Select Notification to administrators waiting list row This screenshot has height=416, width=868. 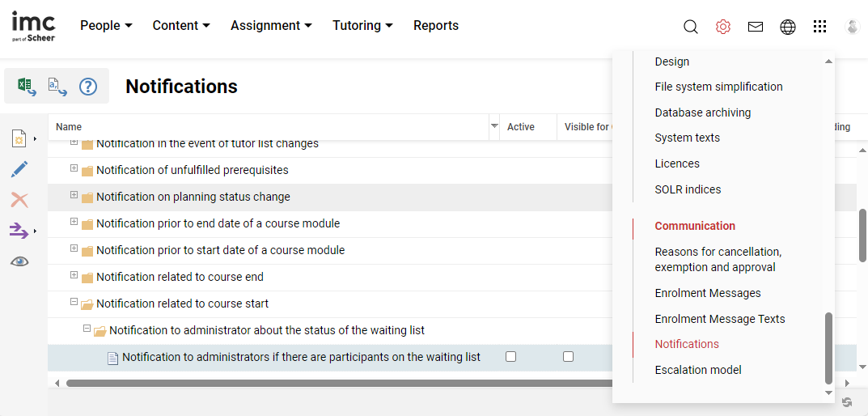click(301, 357)
